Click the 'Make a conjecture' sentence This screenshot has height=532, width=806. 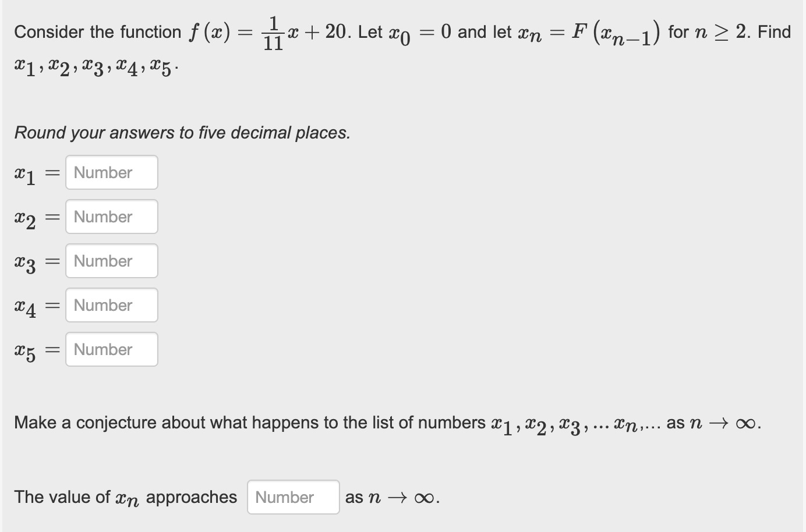point(387,423)
